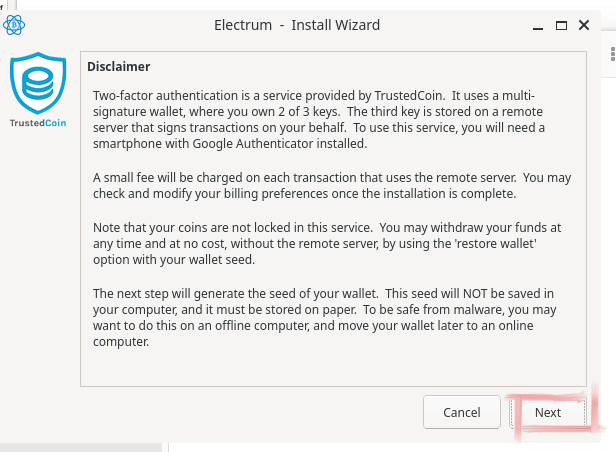Cancel the wallet installation
The height and width of the screenshot is (452, 616).
[x=461, y=412]
